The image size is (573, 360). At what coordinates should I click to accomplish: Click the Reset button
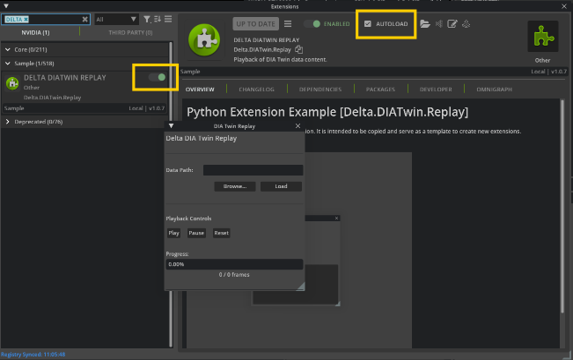(x=221, y=233)
